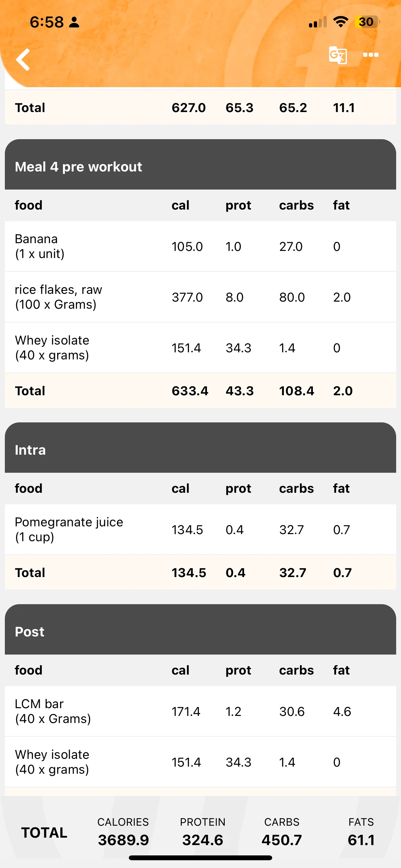Viewport: 401px width, 868px height.
Task: Tap the cellular signal bars icon
Action: click(x=318, y=22)
